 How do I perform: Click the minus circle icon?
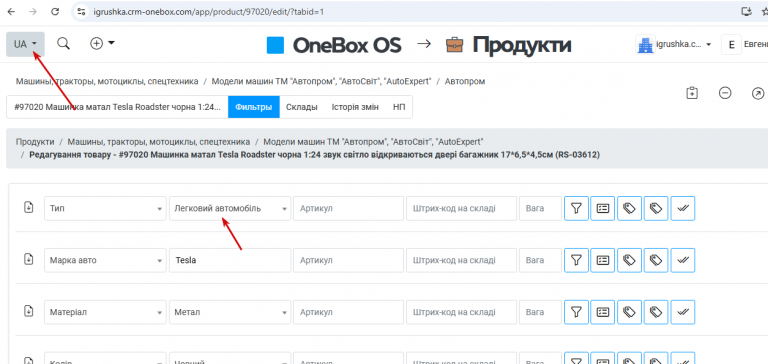725,93
